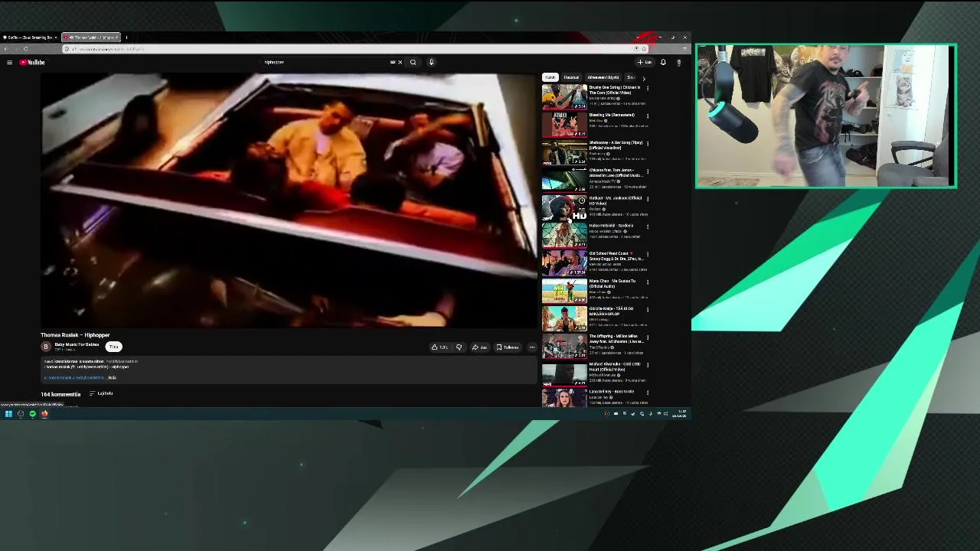
Task: Open Baby Music For Babies channel avatar
Action: click(45, 347)
